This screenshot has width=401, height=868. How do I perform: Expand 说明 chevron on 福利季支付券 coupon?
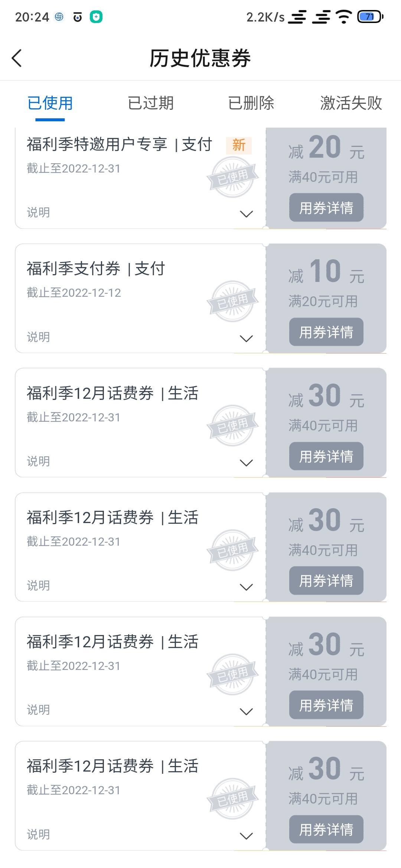coord(247,338)
